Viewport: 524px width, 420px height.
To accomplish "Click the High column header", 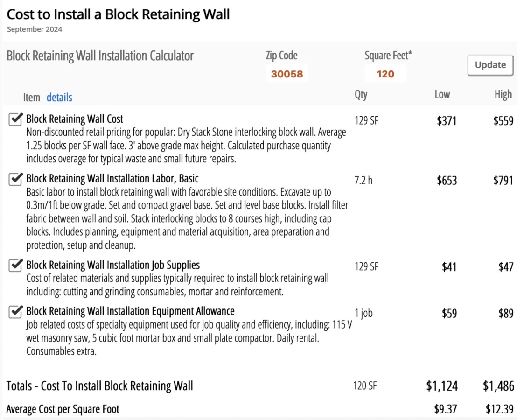I will [503, 95].
